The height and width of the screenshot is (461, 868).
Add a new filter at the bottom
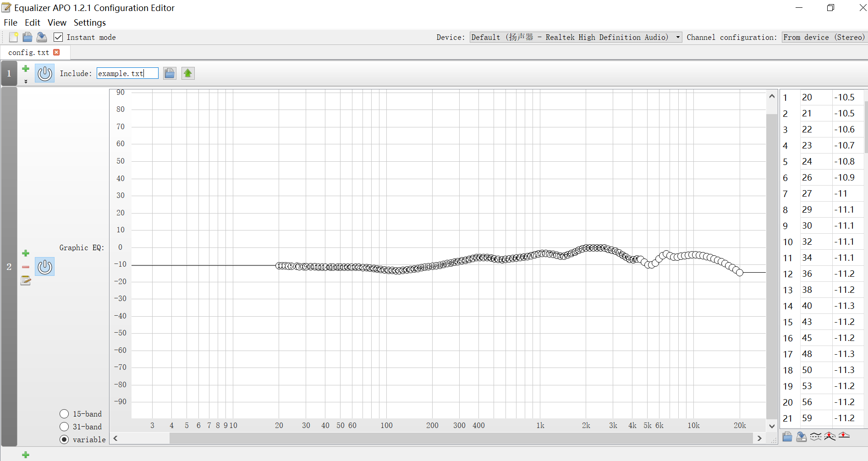pos(26,455)
